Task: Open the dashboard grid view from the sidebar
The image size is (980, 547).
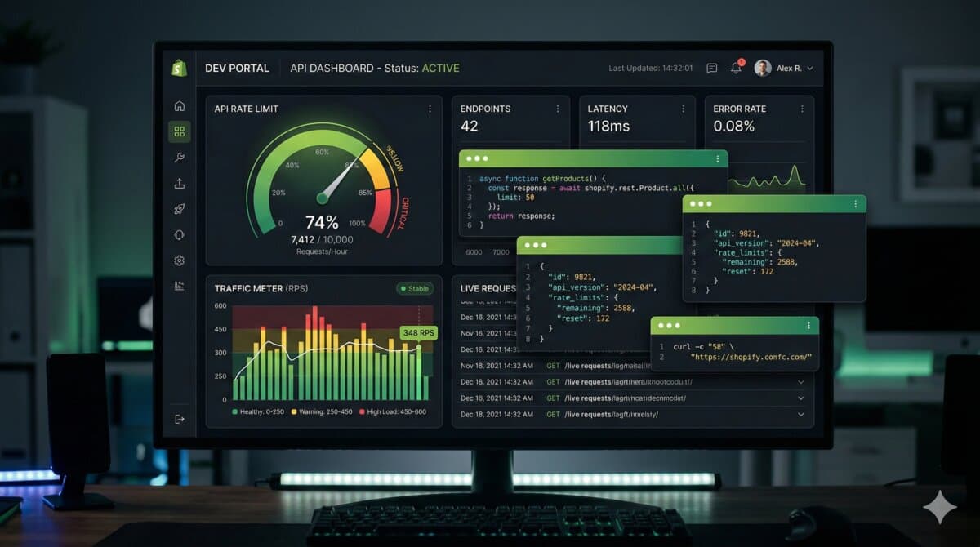Action: click(180, 131)
